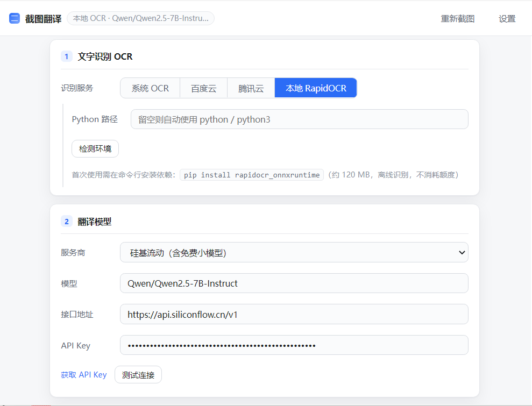Click the Python 路径 label

point(95,119)
